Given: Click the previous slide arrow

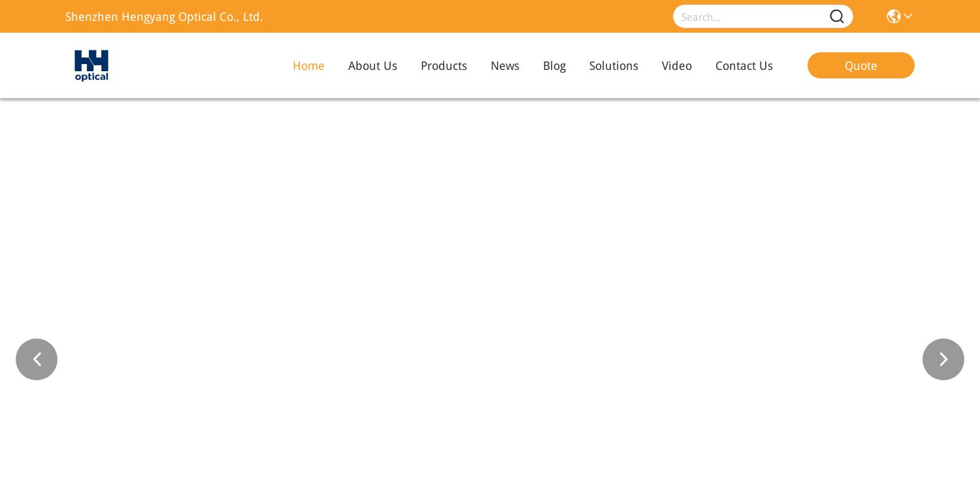Looking at the screenshot, I should [37, 359].
